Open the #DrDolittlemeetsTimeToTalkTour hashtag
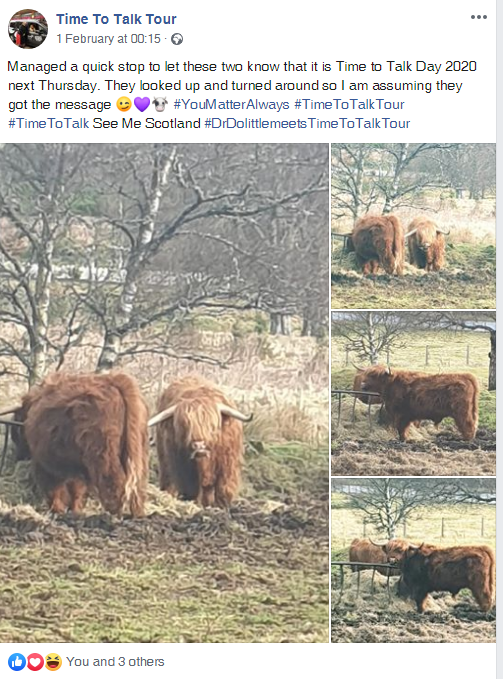The height and width of the screenshot is (679, 503). pos(307,123)
